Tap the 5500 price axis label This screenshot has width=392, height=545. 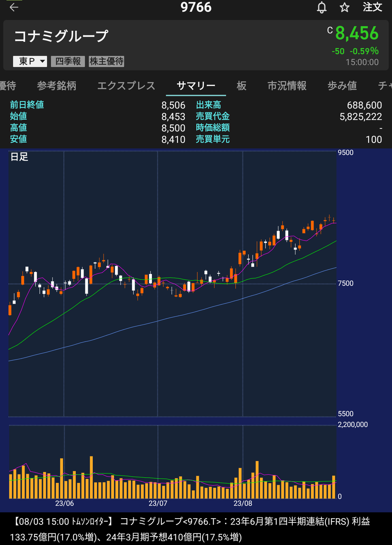pos(345,414)
